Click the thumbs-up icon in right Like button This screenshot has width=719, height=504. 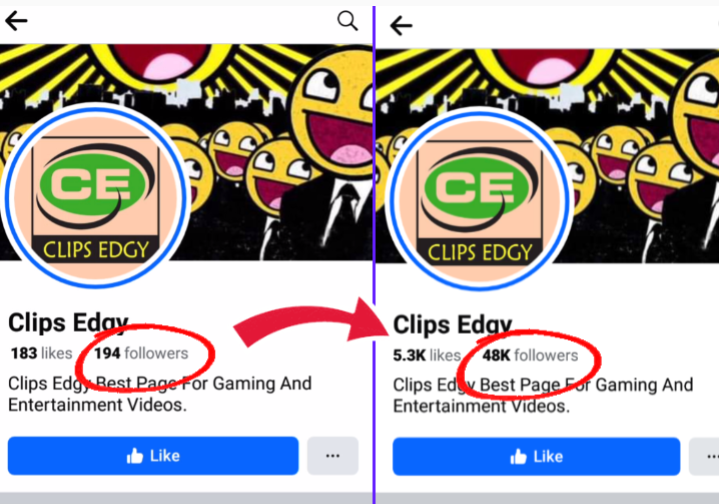518,457
